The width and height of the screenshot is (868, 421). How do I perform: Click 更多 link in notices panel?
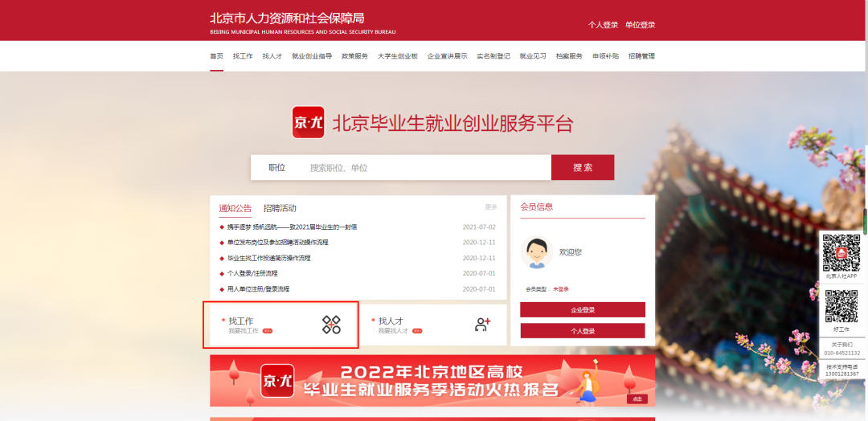(x=491, y=207)
